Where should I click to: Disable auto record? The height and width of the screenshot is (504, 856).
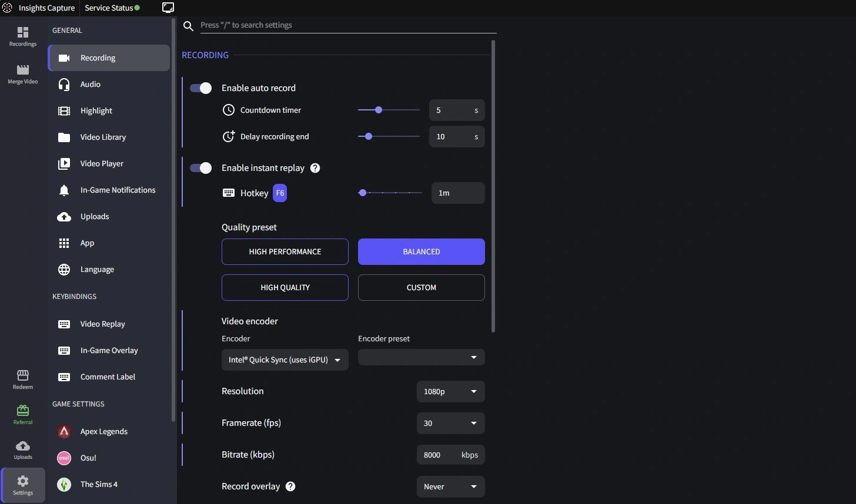pos(200,88)
